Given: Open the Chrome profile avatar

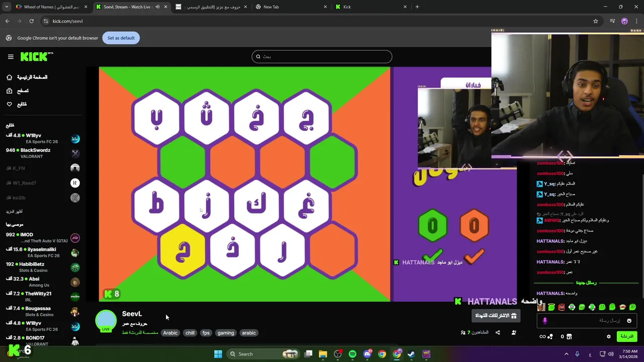Looking at the screenshot, I should coord(624,21).
